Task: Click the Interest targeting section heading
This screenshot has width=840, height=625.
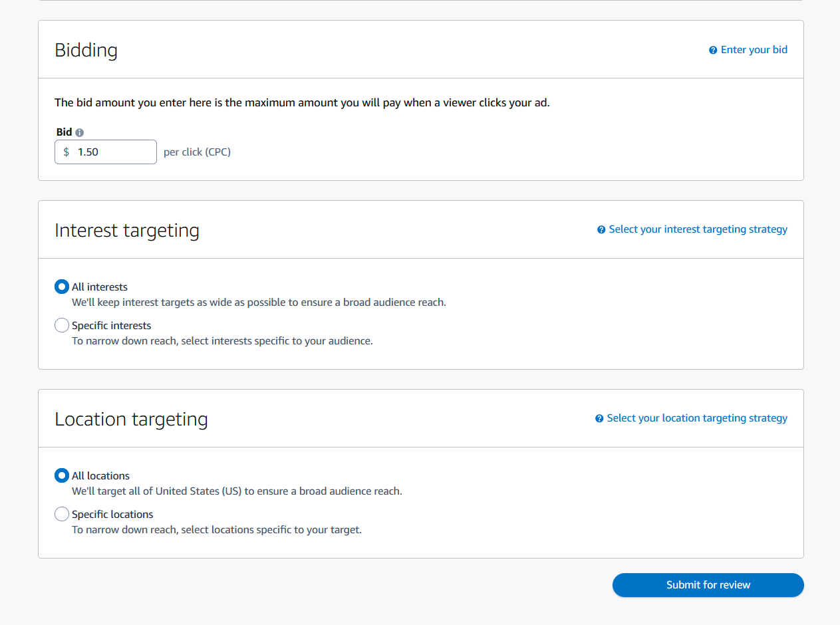Action: 126,230
